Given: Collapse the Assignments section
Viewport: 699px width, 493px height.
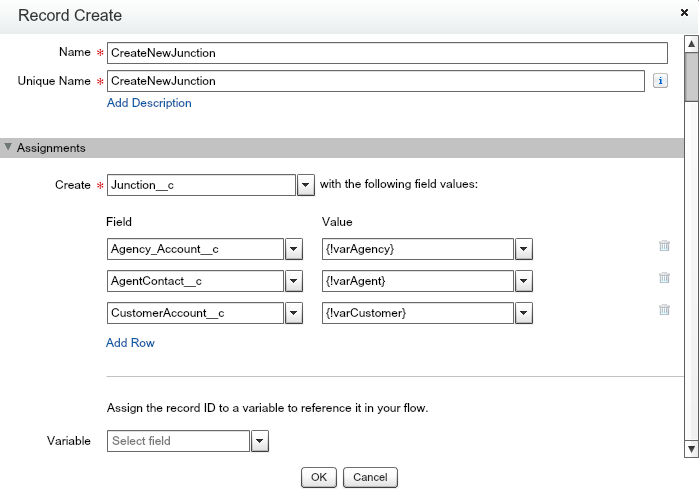Looking at the screenshot, I should 9,148.
